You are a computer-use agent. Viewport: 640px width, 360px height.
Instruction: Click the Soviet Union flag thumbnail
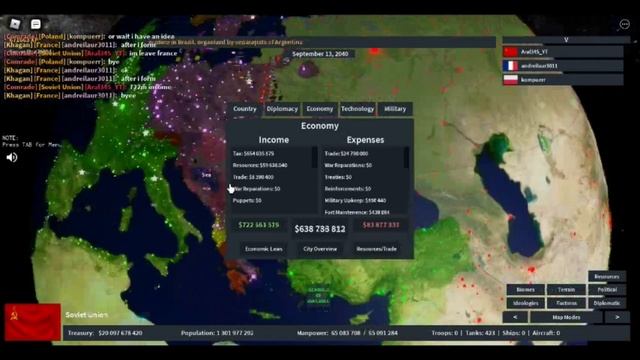[x=33, y=322]
